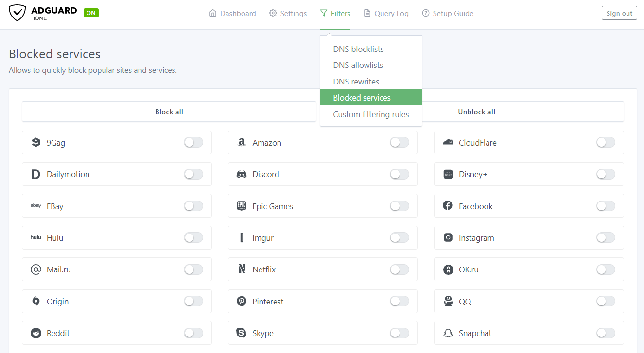Switch on Disney+ blocking
Screen dimensions: 644x353
(606, 174)
